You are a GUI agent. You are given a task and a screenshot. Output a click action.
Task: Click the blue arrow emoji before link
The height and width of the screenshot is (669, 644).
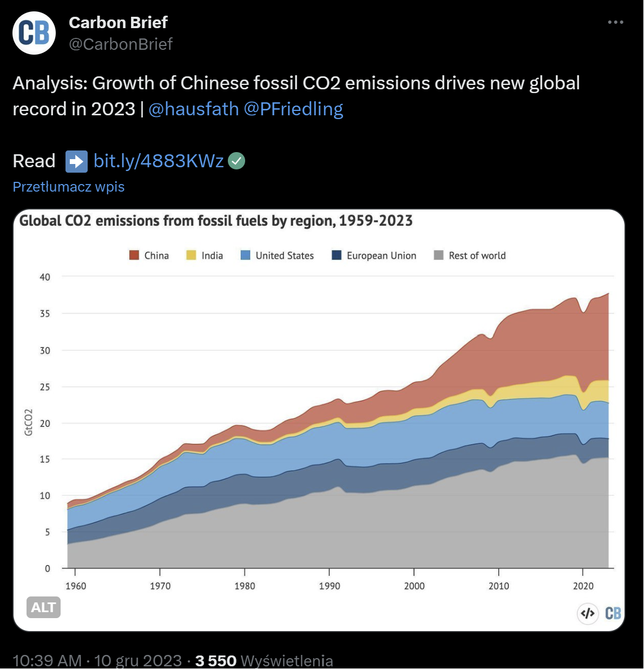click(x=76, y=161)
